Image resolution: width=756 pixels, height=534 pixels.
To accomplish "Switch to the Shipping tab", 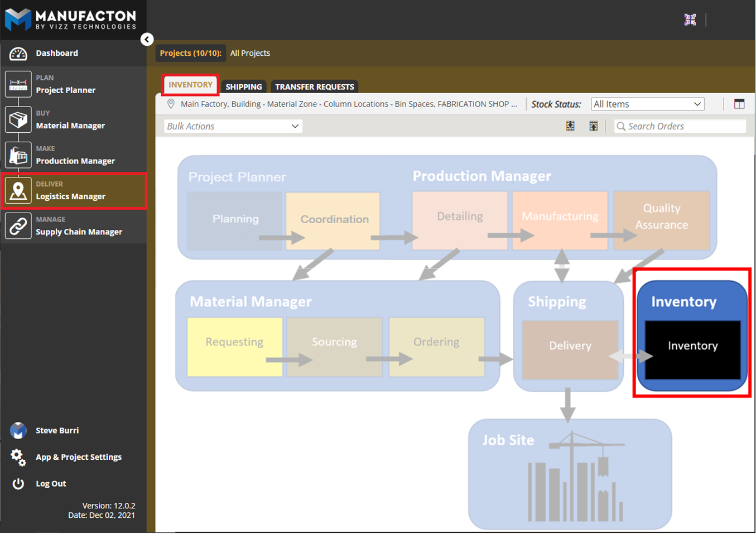I will click(243, 87).
